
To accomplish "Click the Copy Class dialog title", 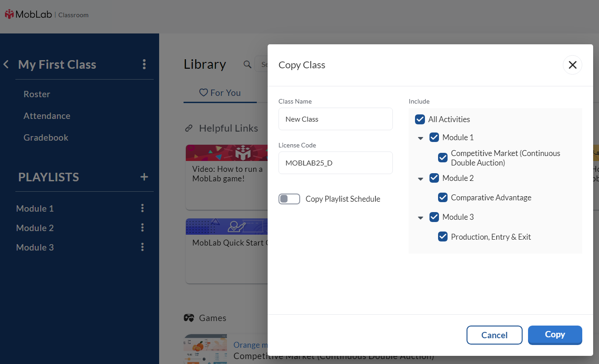I will [x=302, y=65].
